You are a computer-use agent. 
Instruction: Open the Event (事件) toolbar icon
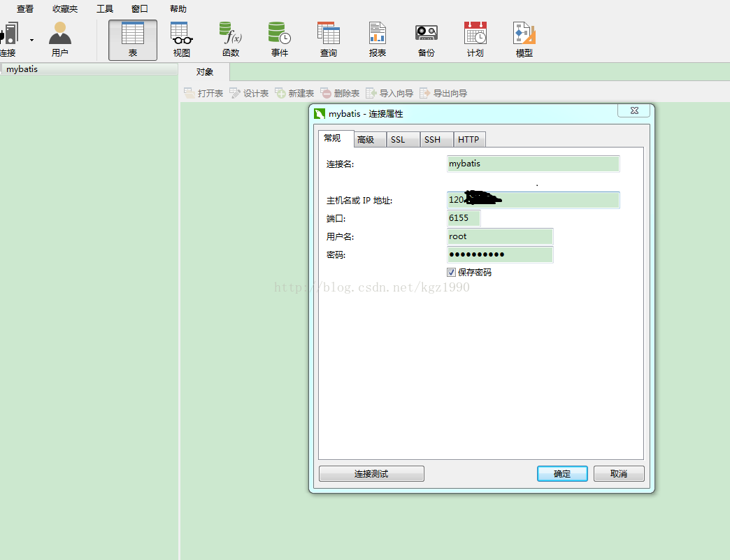tap(279, 39)
